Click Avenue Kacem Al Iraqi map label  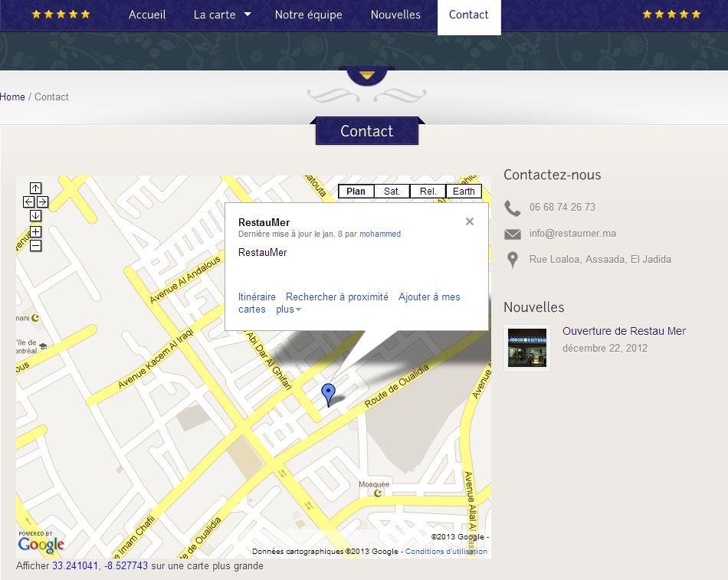(x=156, y=359)
